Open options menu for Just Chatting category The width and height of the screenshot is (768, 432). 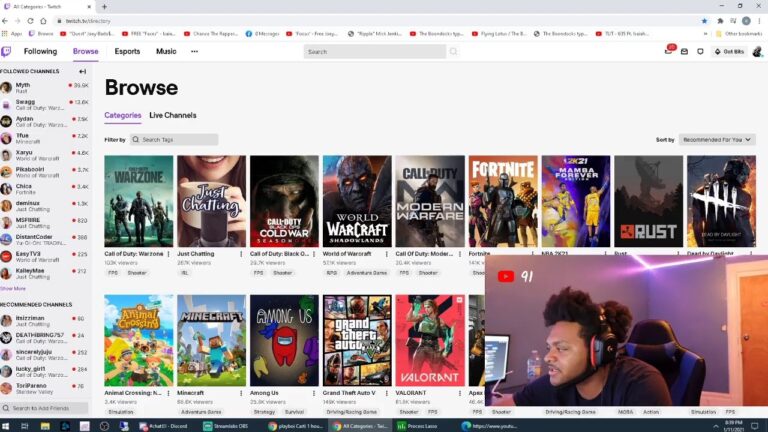tap(241, 254)
